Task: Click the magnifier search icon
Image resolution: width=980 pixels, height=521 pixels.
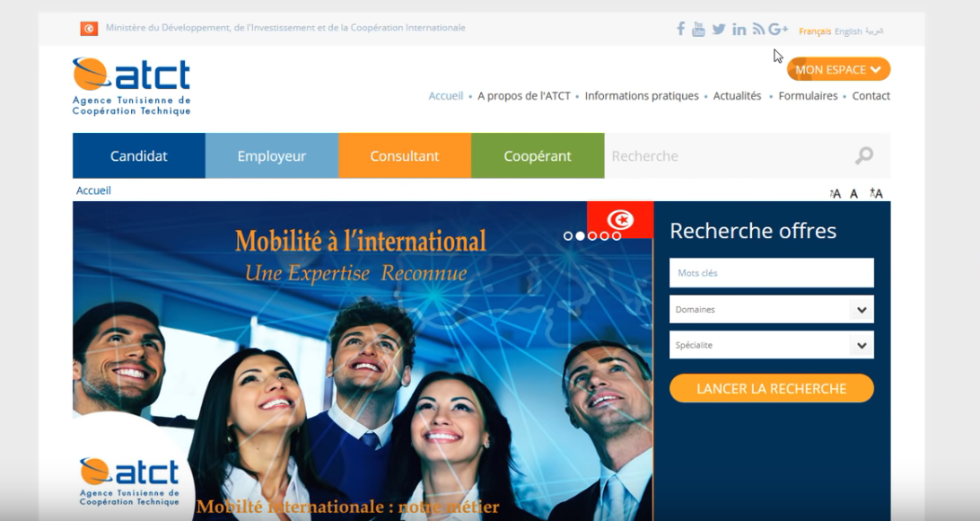Action: click(x=863, y=155)
